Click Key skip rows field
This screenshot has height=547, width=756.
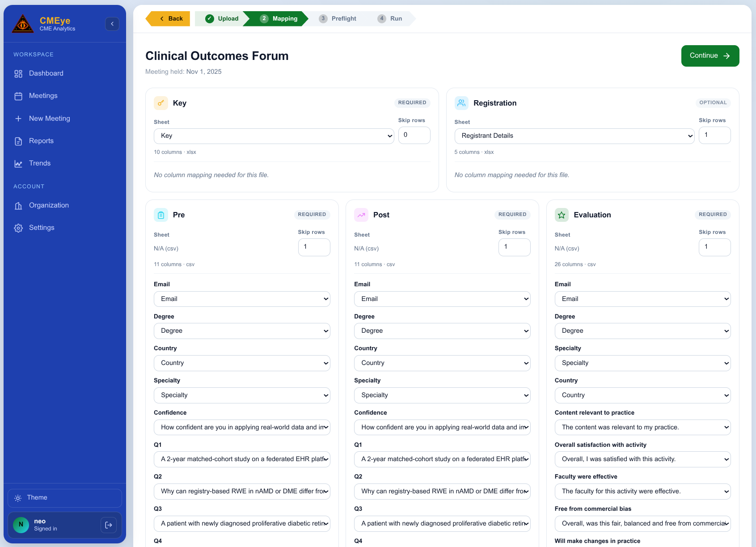414,135
